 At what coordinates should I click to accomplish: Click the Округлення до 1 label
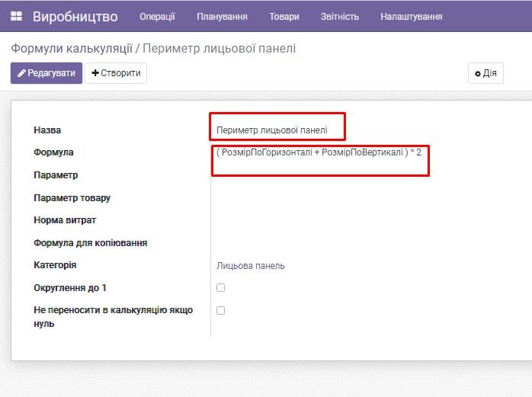70,288
